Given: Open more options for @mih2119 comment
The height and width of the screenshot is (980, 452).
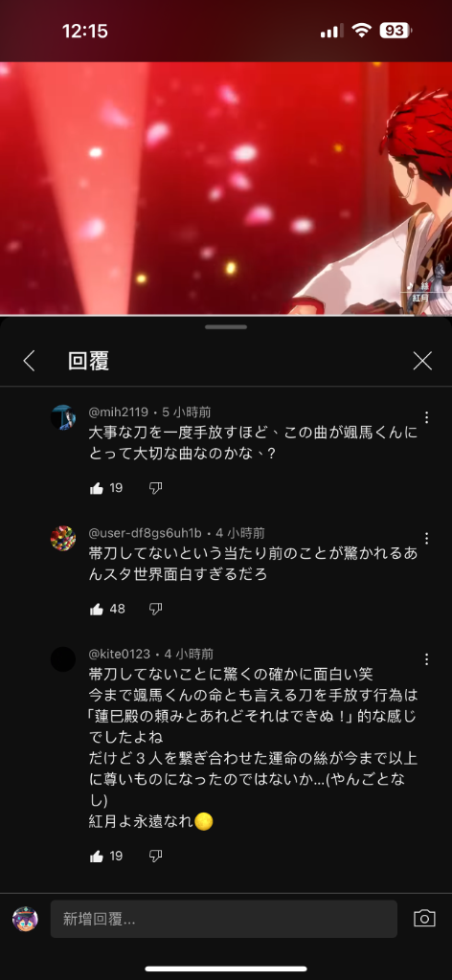Looking at the screenshot, I should coord(426,417).
